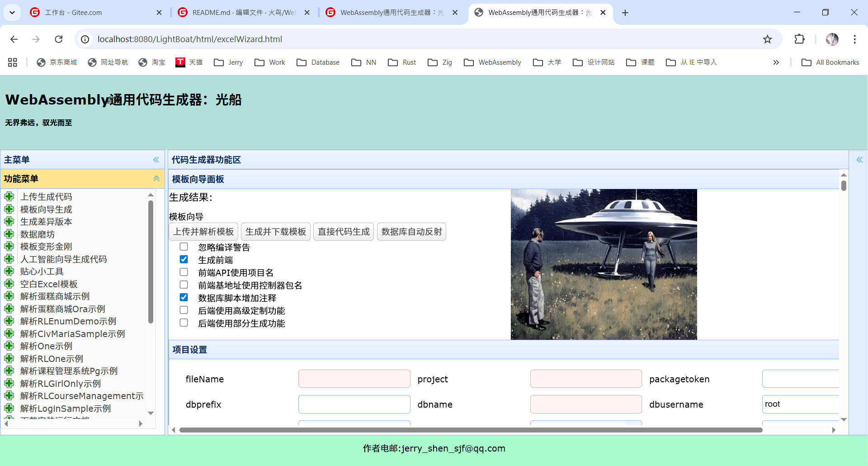Collapse 功能菜单 using double-up chevron

pos(156,178)
